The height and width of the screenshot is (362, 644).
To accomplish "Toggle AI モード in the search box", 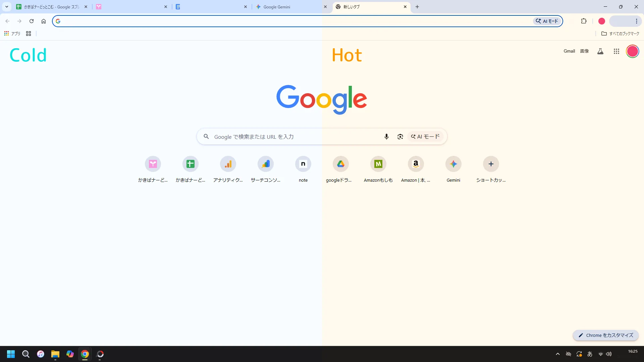I will pos(425,137).
